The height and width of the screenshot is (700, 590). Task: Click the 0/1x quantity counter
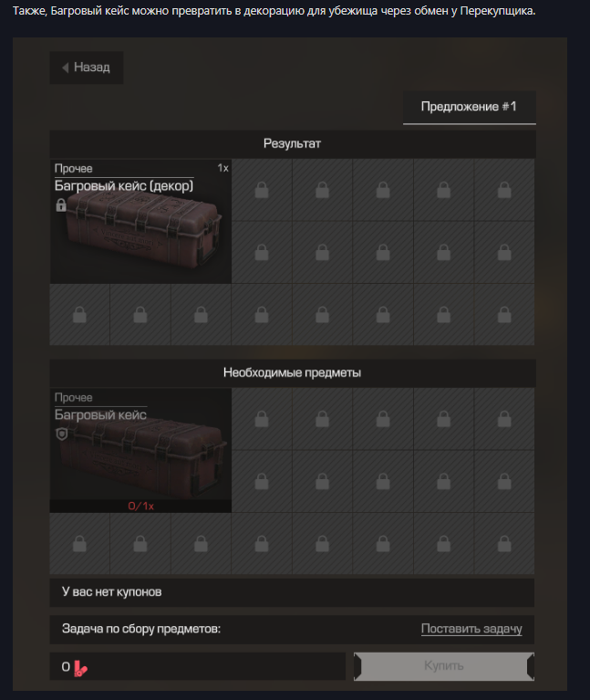tap(140, 506)
